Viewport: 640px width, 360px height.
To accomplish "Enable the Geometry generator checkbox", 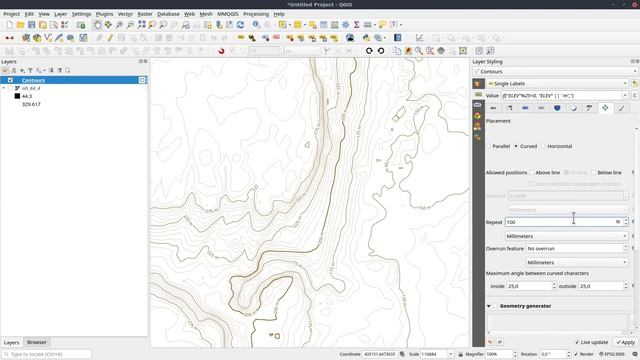I will [x=496, y=306].
